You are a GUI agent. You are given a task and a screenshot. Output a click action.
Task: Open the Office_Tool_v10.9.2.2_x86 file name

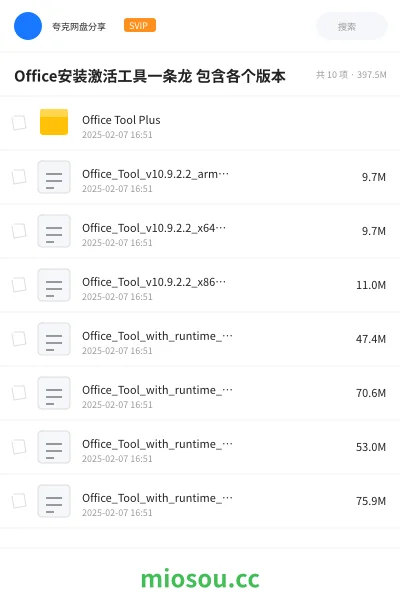pos(154,282)
